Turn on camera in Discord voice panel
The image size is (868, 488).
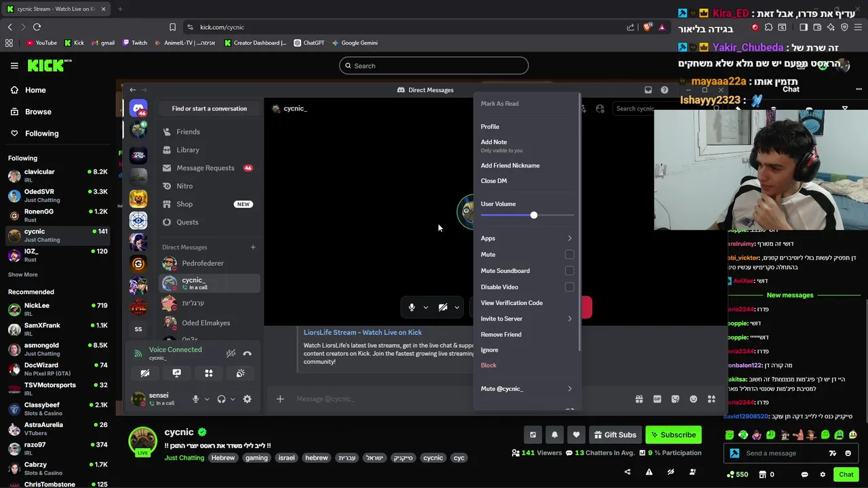coord(145,373)
